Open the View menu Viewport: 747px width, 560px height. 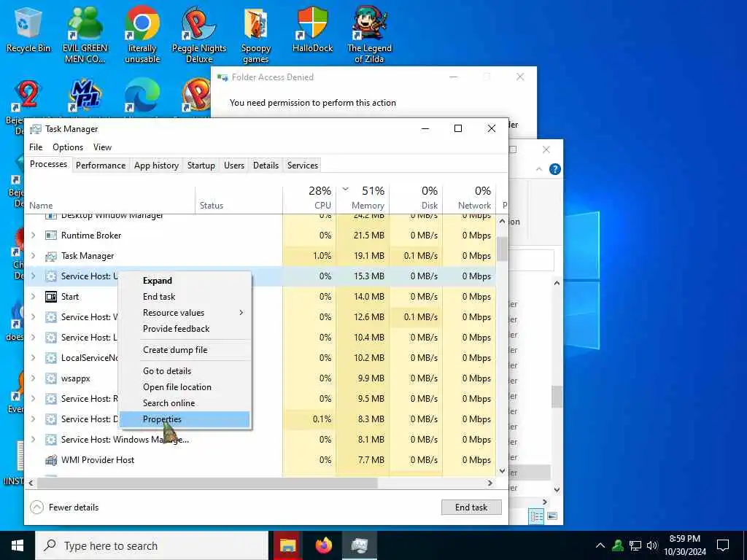(102, 147)
